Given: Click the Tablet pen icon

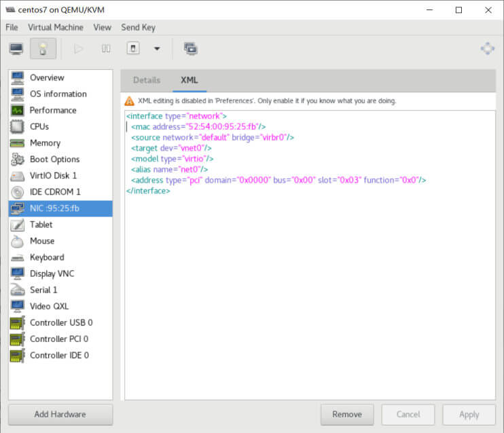Looking at the screenshot, I should [x=18, y=225].
